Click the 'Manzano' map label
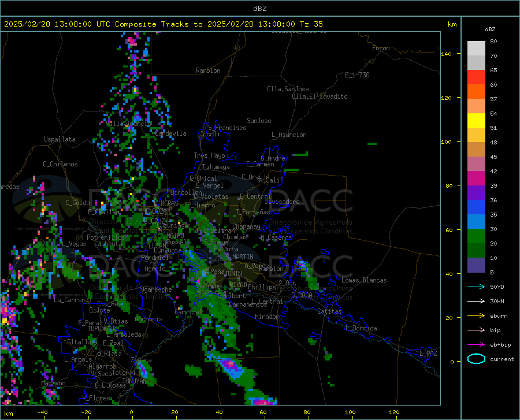The width and height of the screenshot is (520, 420). (x=53, y=383)
